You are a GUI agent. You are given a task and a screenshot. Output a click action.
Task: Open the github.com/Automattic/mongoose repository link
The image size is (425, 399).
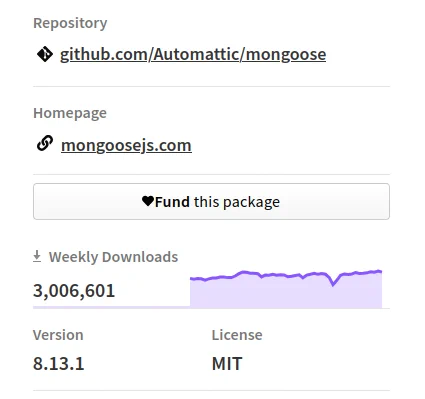pyautogui.click(x=193, y=54)
